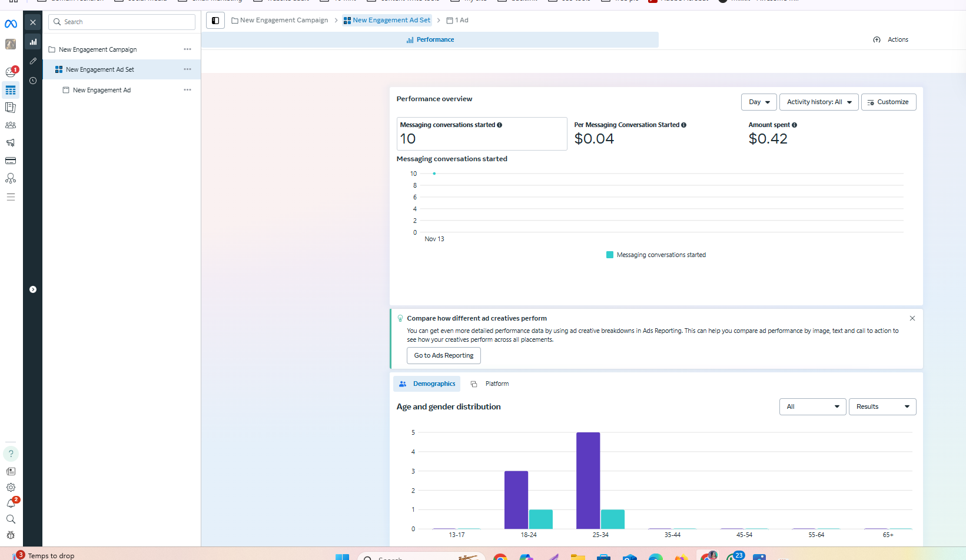Viewport: 966px width, 560px height.
Task: Click the campaign Search input field
Action: coord(127,22)
